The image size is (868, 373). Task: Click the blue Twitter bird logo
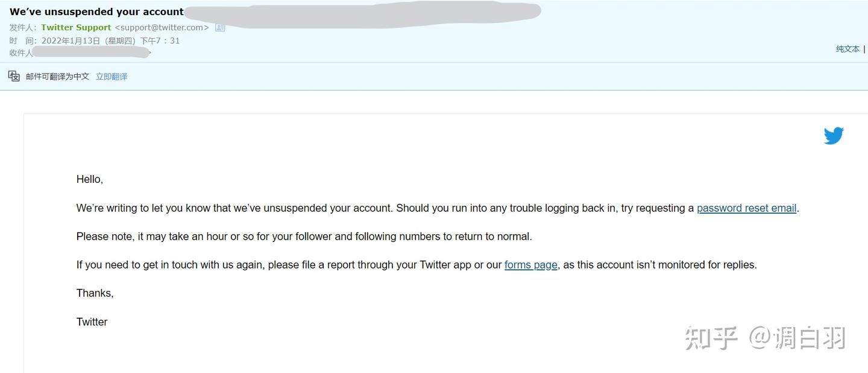834,136
